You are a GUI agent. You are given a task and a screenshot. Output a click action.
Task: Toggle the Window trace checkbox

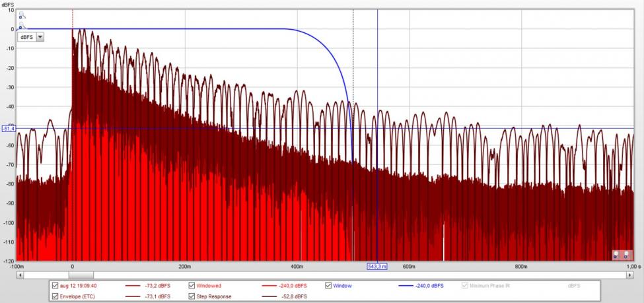pos(328,285)
